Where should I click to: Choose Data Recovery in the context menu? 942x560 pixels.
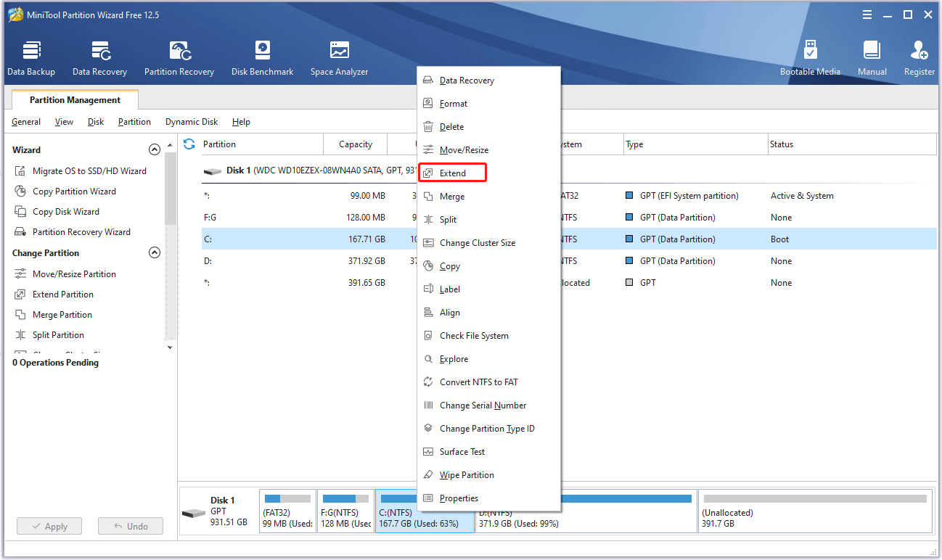(488, 81)
